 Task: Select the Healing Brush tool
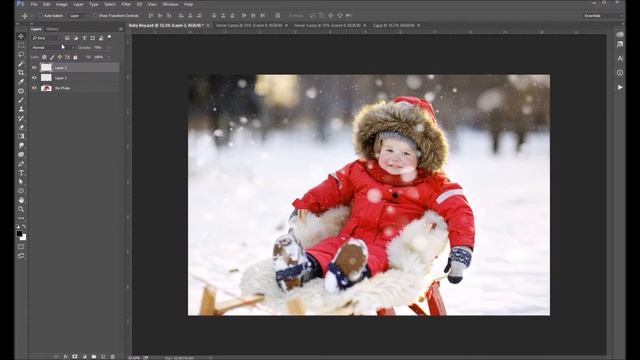pyautogui.click(x=21, y=91)
